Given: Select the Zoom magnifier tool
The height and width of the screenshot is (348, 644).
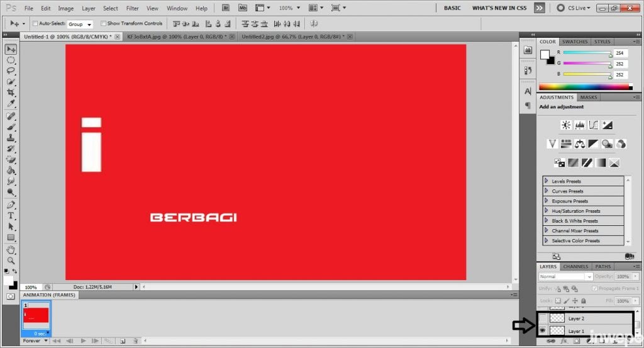Looking at the screenshot, I should tap(11, 261).
